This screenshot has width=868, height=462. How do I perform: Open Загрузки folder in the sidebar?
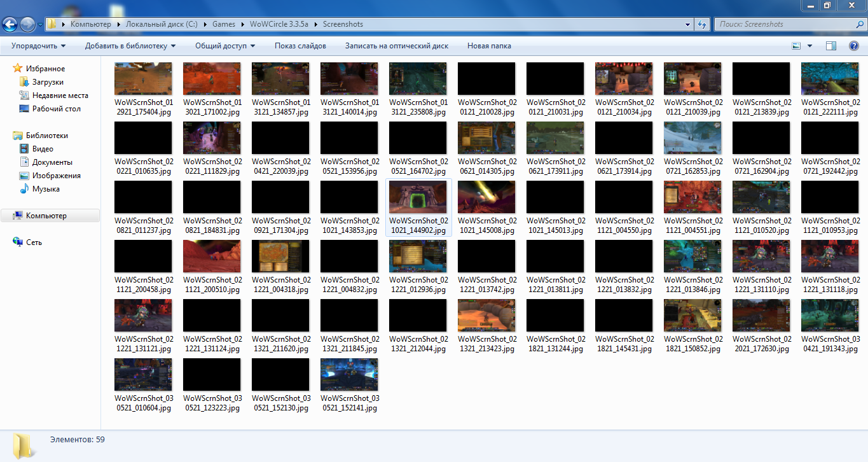48,82
